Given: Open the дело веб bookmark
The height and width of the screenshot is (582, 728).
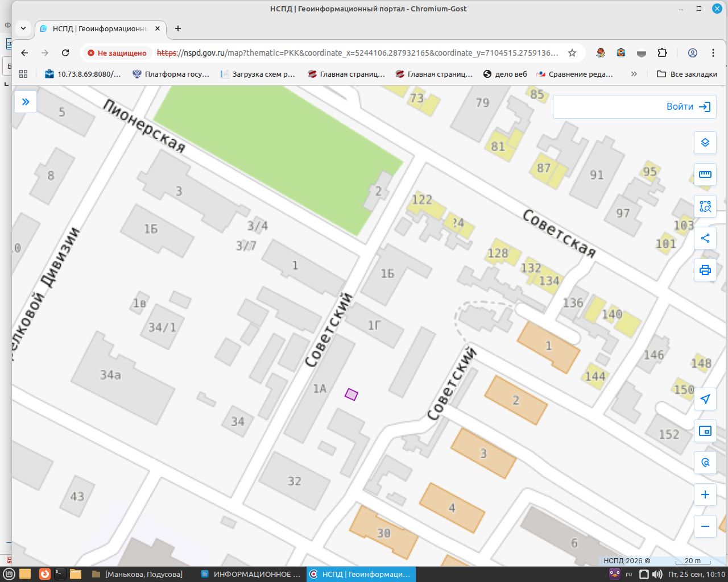Looking at the screenshot, I should point(505,74).
